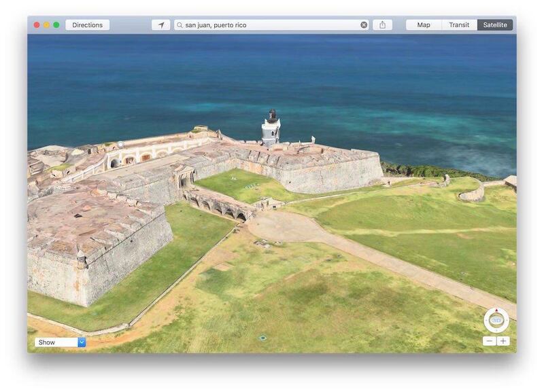Click the lighthouse on the fort
Image resolution: width=544 pixels, height=392 pixels.
(271, 128)
